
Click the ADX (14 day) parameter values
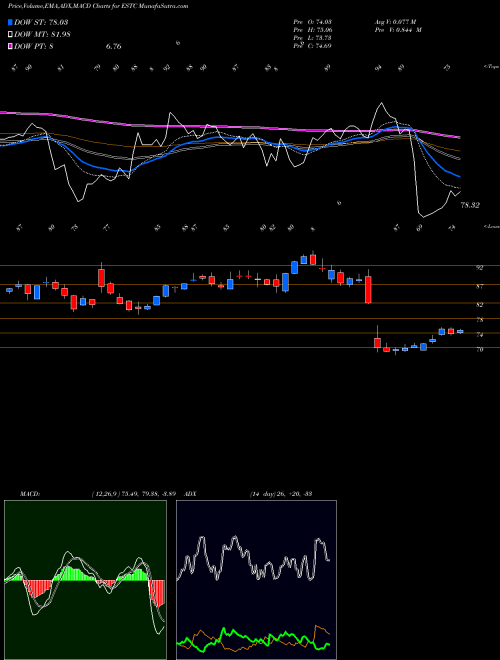click(x=281, y=494)
